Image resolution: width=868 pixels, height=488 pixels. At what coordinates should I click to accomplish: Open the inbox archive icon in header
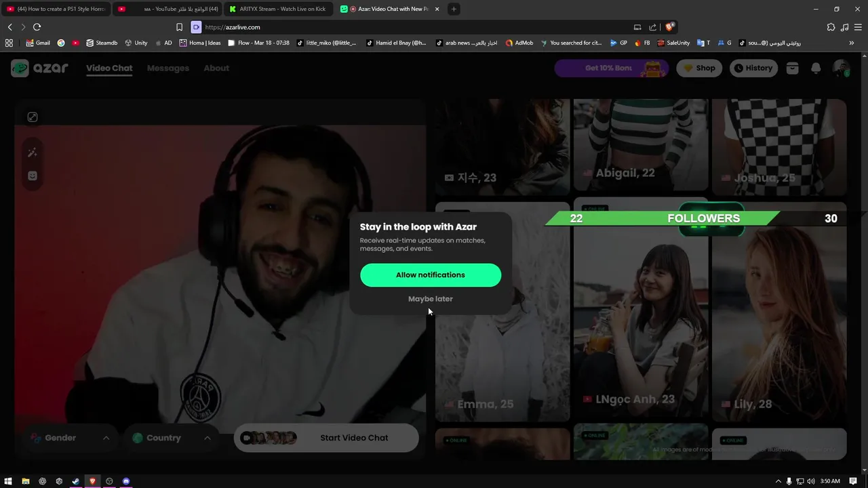pos(792,68)
